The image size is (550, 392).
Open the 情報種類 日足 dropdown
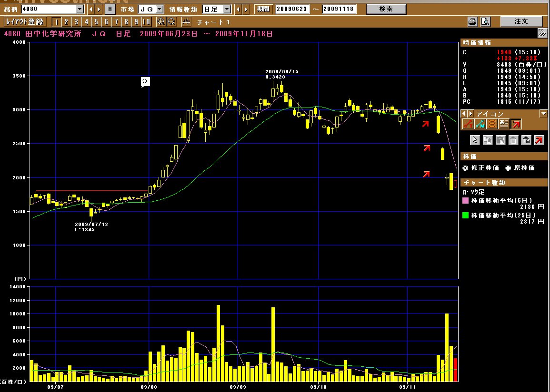pos(227,9)
